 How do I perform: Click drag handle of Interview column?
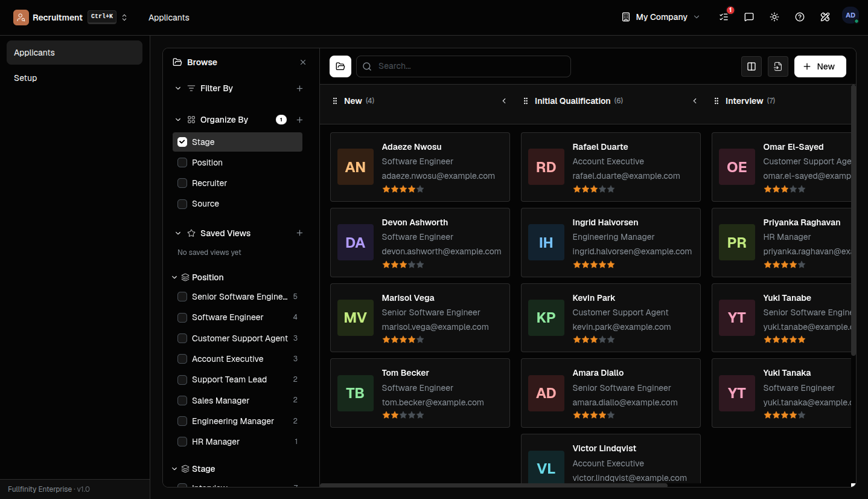tap(716, 101)
